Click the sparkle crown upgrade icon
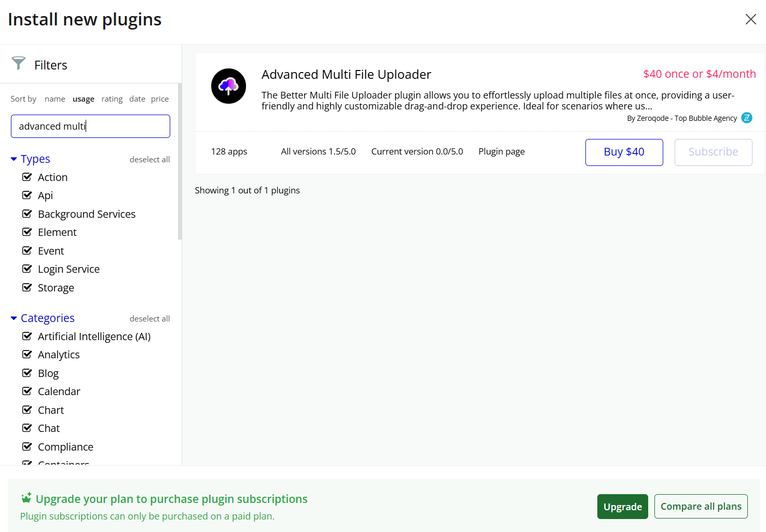The image size is (766, 532). click(x=26, y=498)
